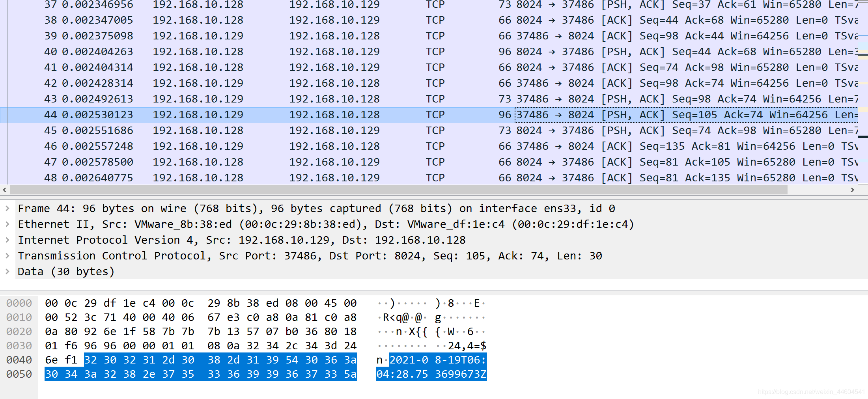
Task: Click hex offset 0040 label
Action: tap(19, 360)
